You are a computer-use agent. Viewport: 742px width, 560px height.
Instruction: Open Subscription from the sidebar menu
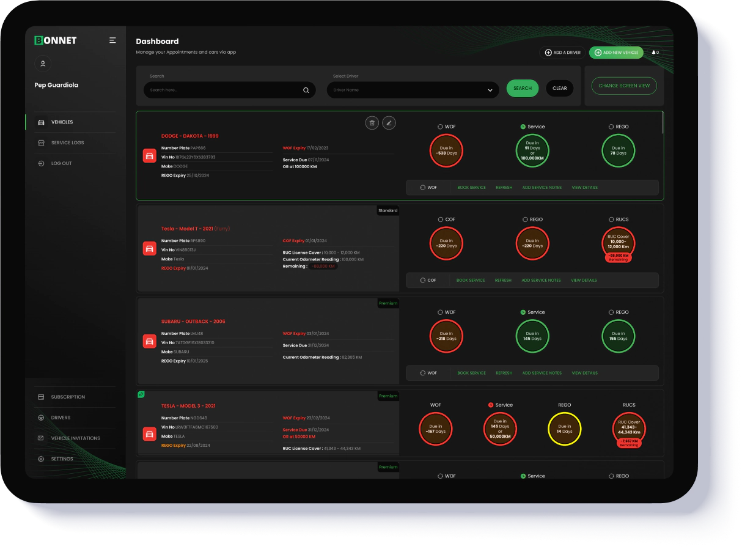click(x=40, y=397)
